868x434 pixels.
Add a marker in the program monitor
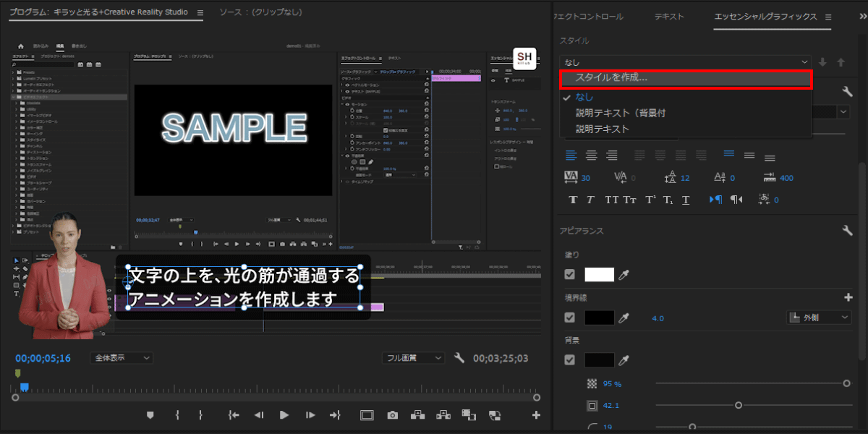(x=150, y=414)
